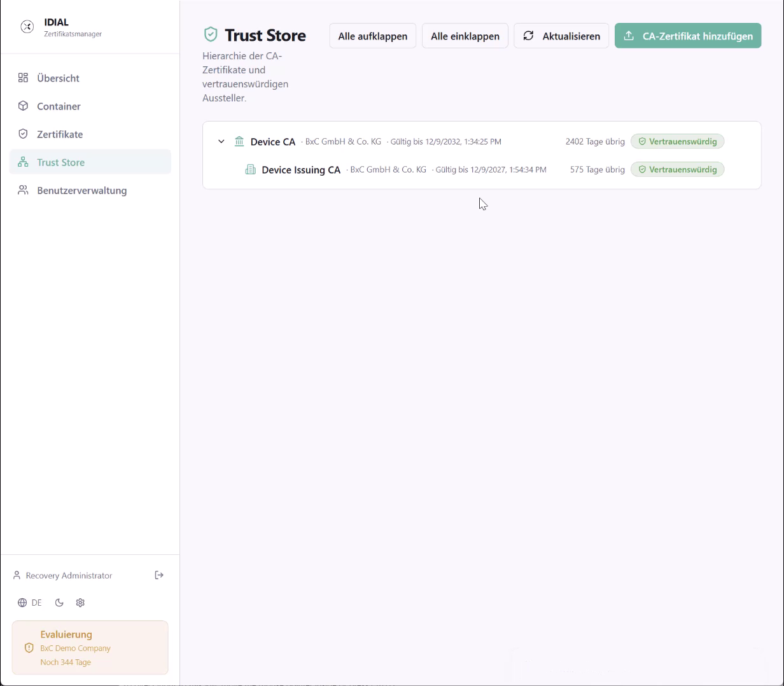Toggle dark mode with moon icon

(59, 603)
